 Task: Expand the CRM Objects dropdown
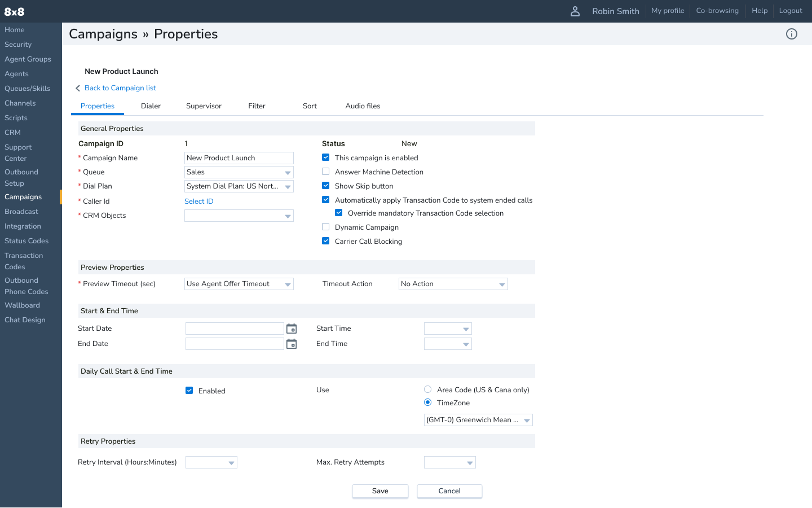[239, 216]
